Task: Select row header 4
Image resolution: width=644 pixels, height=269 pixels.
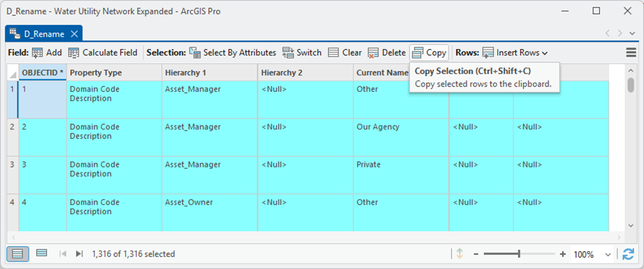Action: [x=13, y=212]
